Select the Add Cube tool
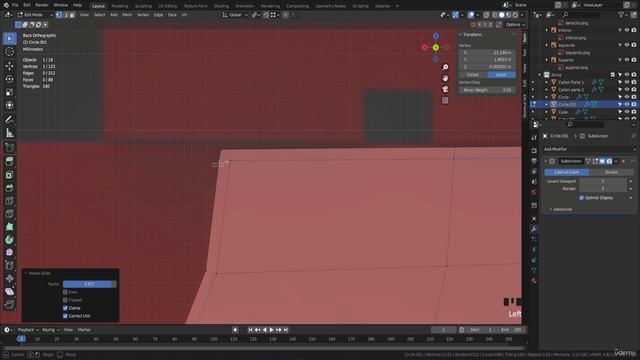 point(9,147)
